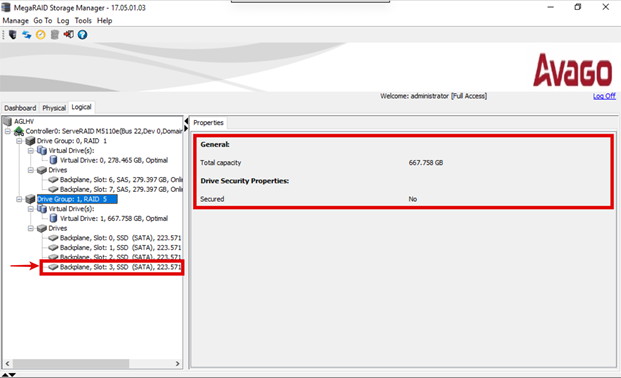
Task: Select Backplane Slot: 1 SSD drive
Action: (120, 248)
